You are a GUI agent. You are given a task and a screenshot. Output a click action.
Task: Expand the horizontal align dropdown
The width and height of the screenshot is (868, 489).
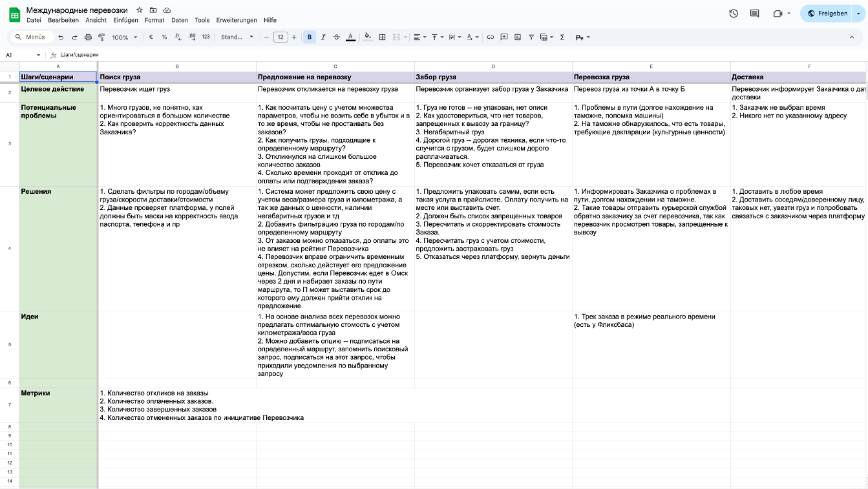pyautogui.click(x=420, y=37)
